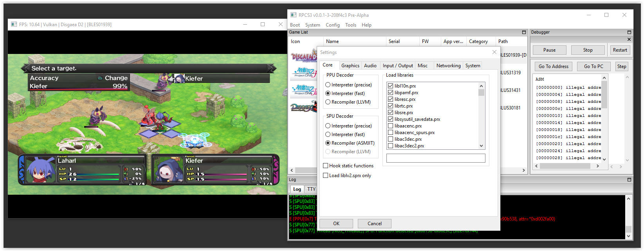
Task: Select SPU Interpreter (precise)
Action: [x=348, y=126]
